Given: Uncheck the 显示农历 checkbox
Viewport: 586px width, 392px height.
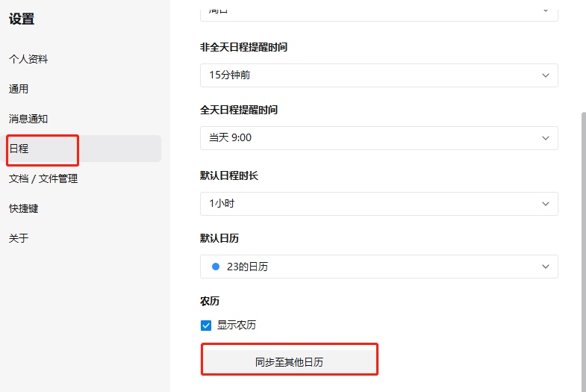Looking at the screenshot, I should [206, 326].
